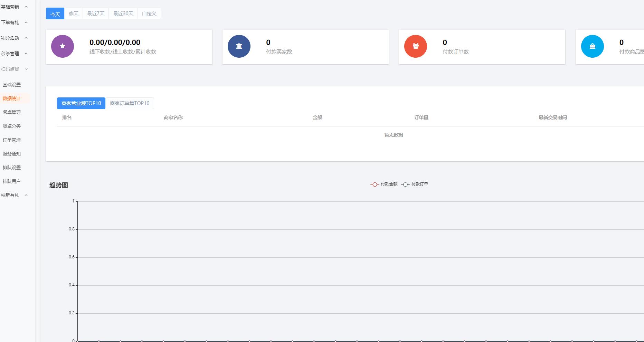Select the 今天 date filter tab
The width and height of the screenshot is (644, 342).
click(55, 14)
